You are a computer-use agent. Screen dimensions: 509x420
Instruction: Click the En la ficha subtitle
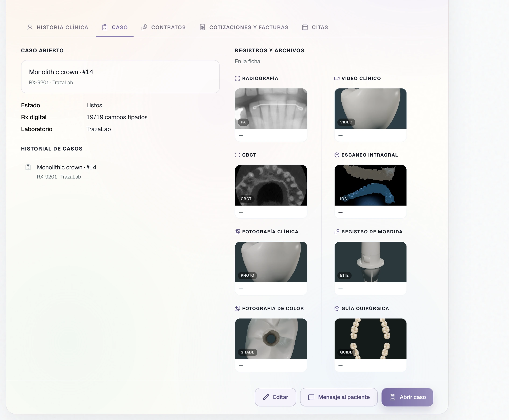tap(247, 61)
